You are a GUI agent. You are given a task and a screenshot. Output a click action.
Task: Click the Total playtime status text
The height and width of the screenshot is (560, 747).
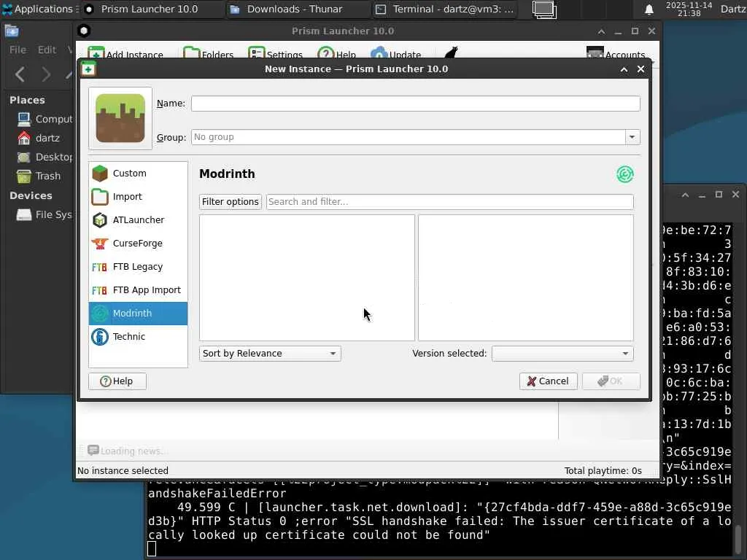point(603,471)
